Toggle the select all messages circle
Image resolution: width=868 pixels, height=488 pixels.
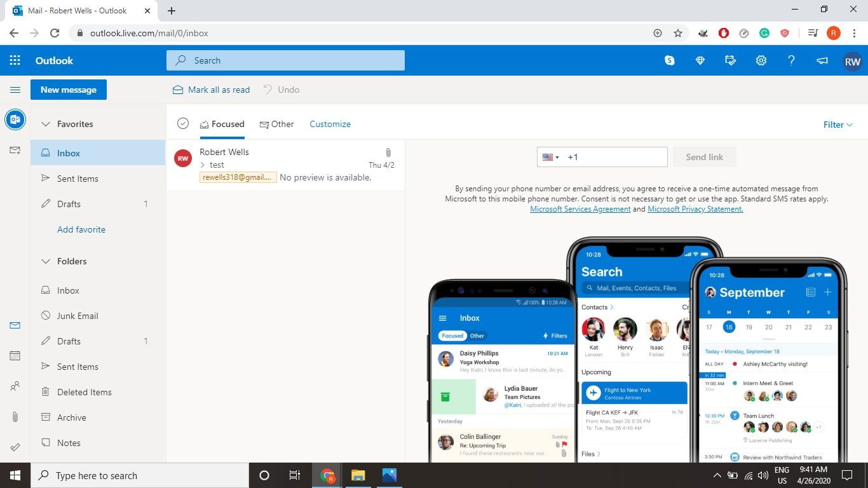tap(183, 124)
